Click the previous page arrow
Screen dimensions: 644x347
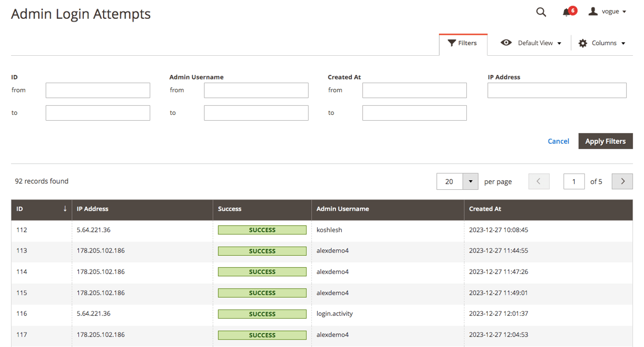539,181
